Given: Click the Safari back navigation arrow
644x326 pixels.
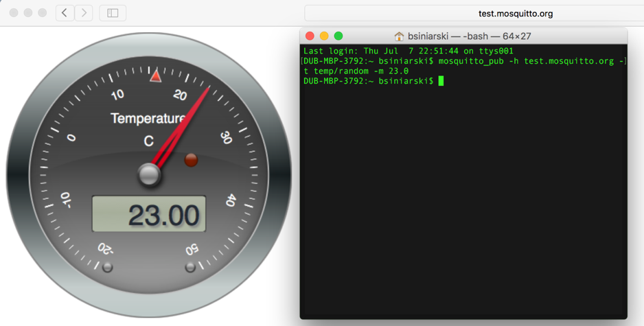Looking at the screenshot, I should (x=65, y=13).
